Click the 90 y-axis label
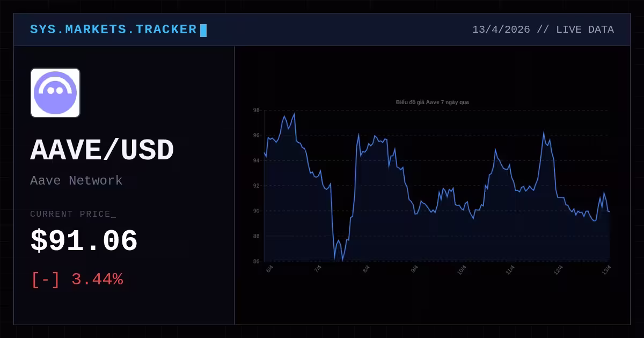 256,211
